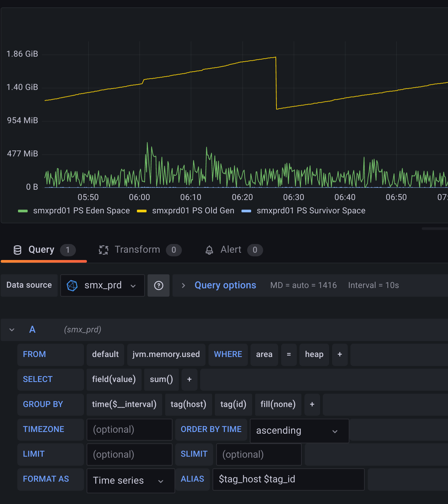Add a SELECT function with plus

pyautogui.click(x=190, y=379)
